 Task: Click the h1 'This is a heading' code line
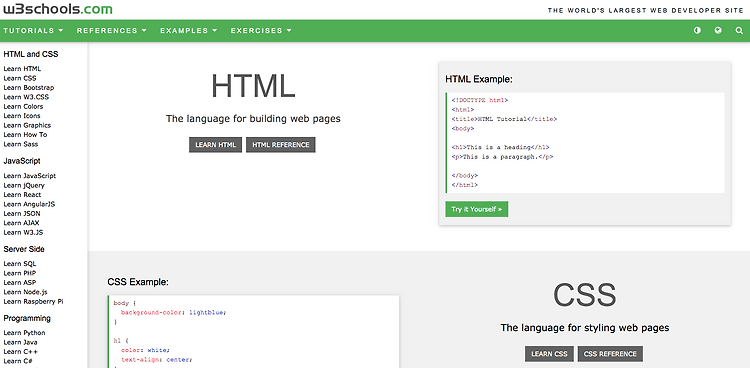tap(500, 147)
